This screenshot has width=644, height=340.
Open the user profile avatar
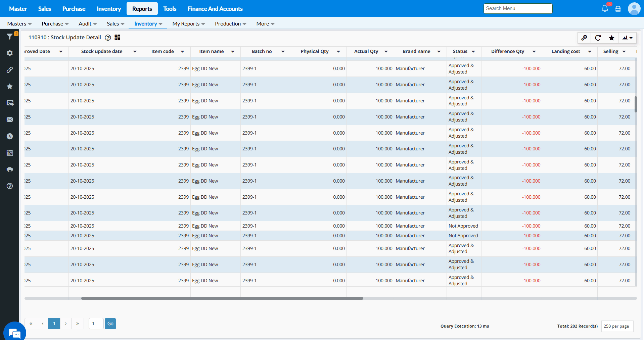(x=634, y=9)
